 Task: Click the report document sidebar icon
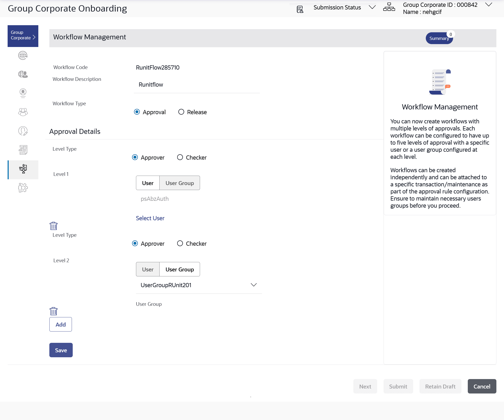(23, 150)
